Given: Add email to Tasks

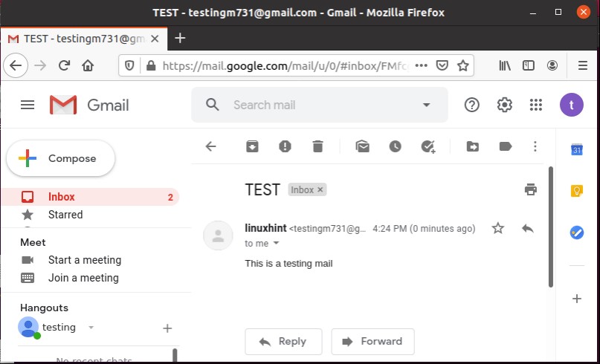Looking at the screenshot, I should coord(428,147).
